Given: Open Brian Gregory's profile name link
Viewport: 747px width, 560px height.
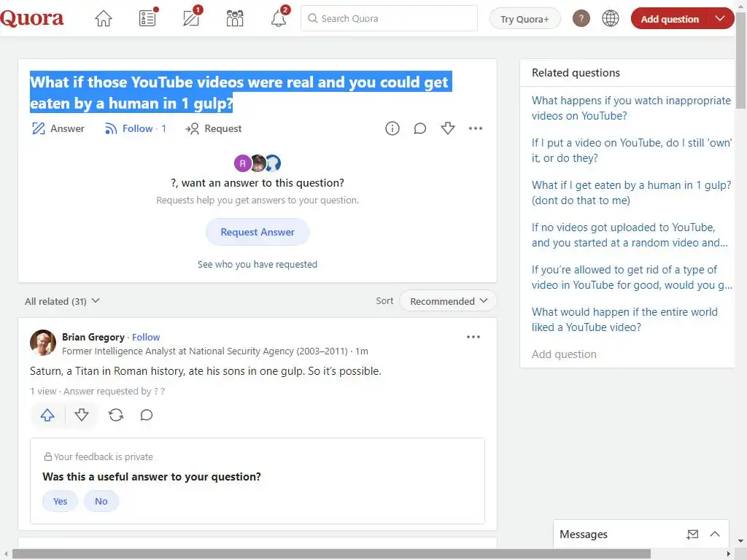Looking at the screenshot, I should point(93,337).
